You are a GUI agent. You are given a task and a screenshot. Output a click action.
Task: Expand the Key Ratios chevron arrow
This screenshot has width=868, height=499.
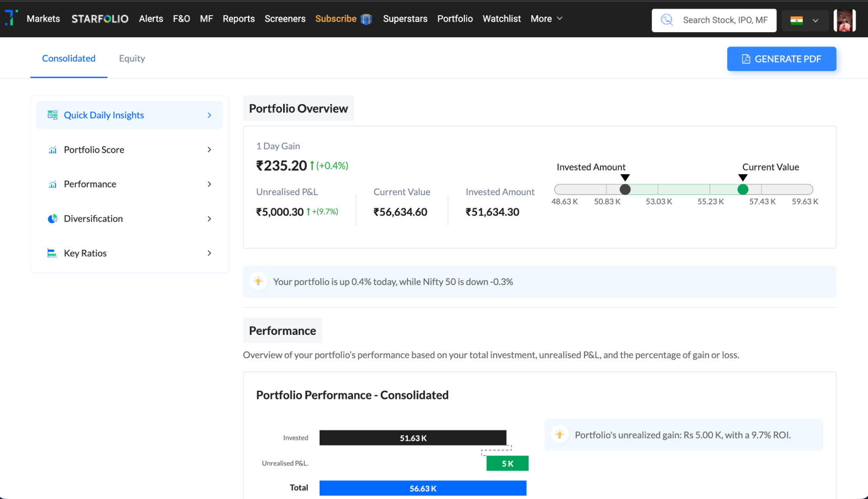(209, 253)
